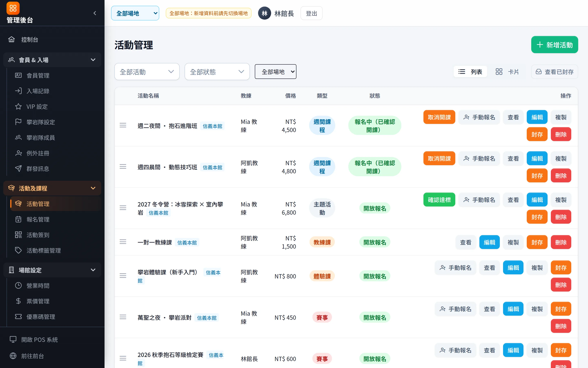Open the 全部活動 filter dropdown

point(147,72)
